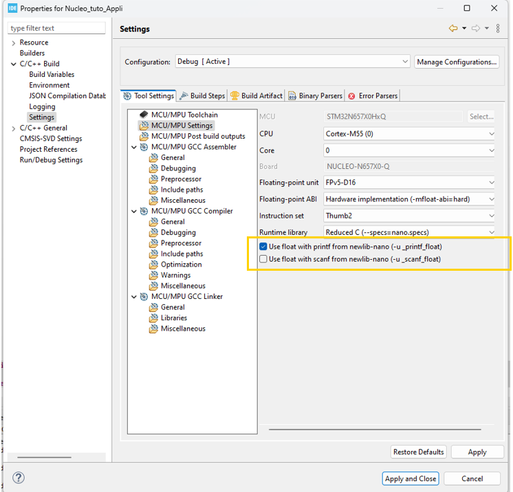
Task: Click the help question mark icon
Action: 18,478
